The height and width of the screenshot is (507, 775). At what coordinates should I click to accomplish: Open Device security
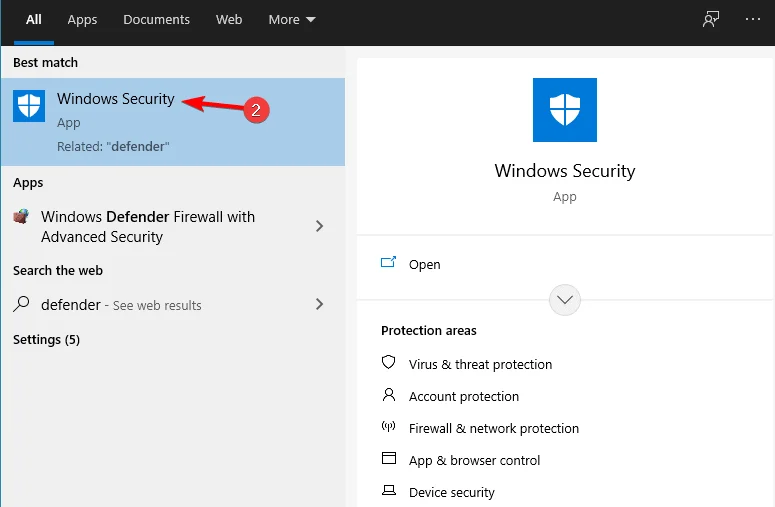coord(452,492)
